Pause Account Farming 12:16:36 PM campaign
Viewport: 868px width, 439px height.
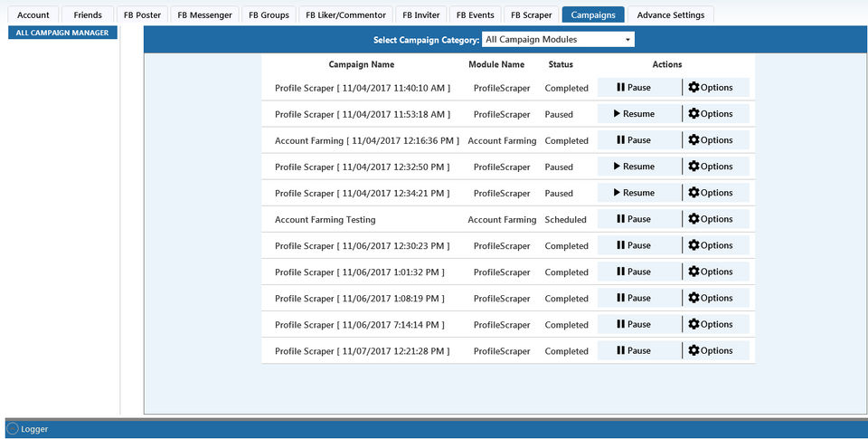[x=639, y=140]
